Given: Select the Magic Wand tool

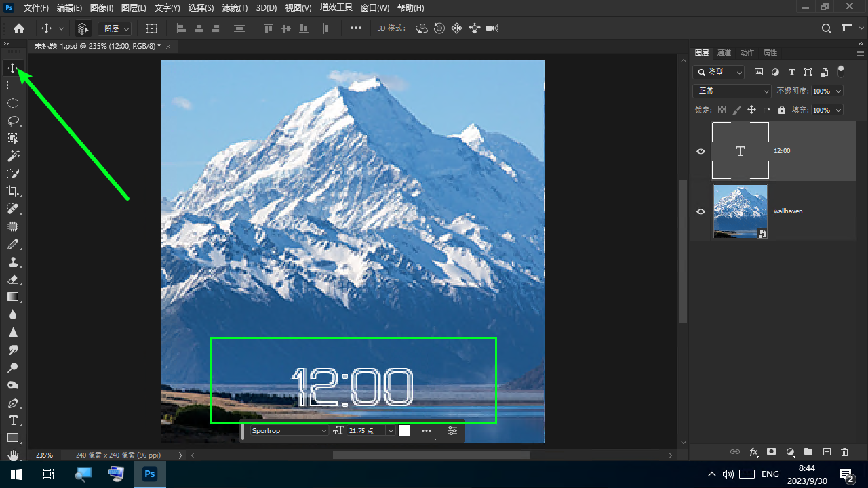Looking at the screenshot, I should pyautogui.click(x=13, y=156).
